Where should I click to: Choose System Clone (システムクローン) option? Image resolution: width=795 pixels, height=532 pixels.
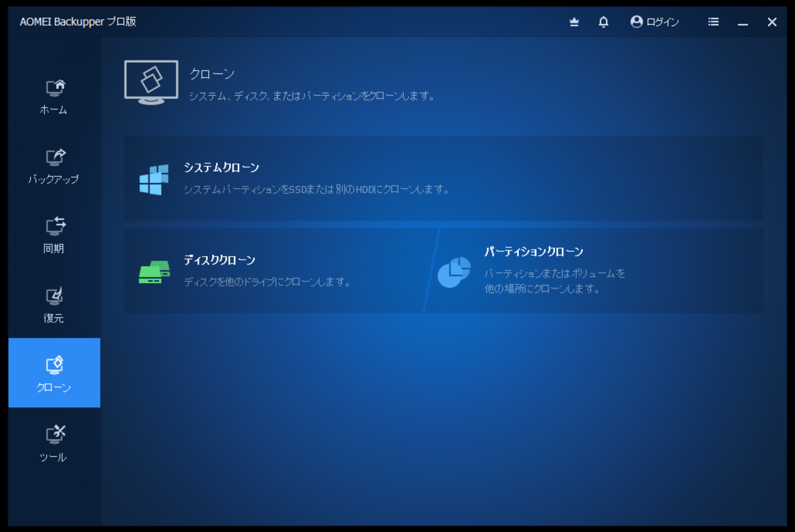pos(221,168)
